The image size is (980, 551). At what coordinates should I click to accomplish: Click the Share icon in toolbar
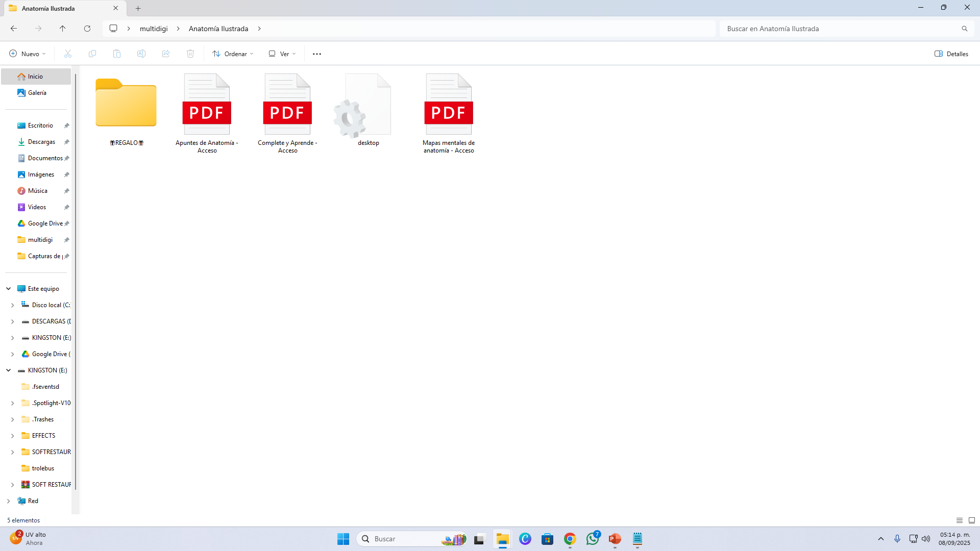coord(166,54)
